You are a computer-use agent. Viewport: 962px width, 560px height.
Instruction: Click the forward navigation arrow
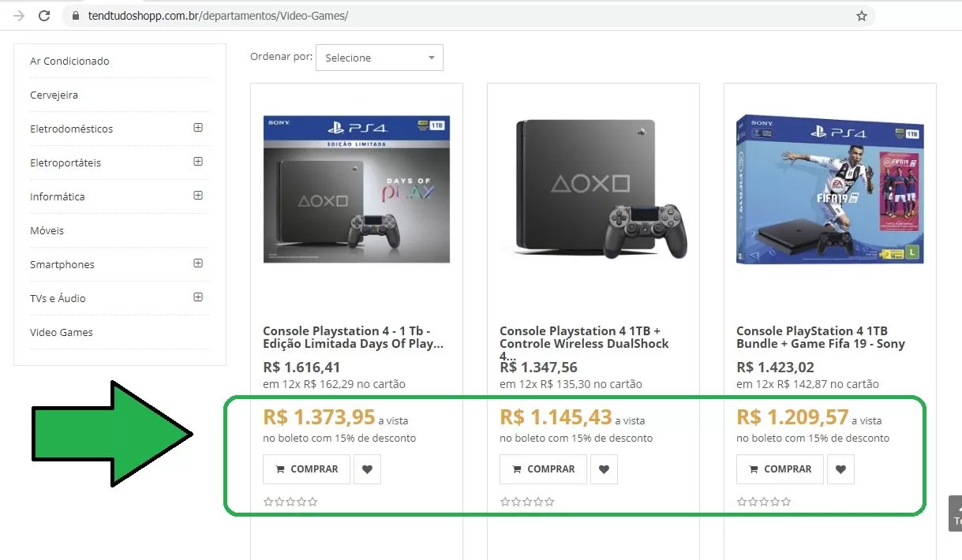[19, 16]
